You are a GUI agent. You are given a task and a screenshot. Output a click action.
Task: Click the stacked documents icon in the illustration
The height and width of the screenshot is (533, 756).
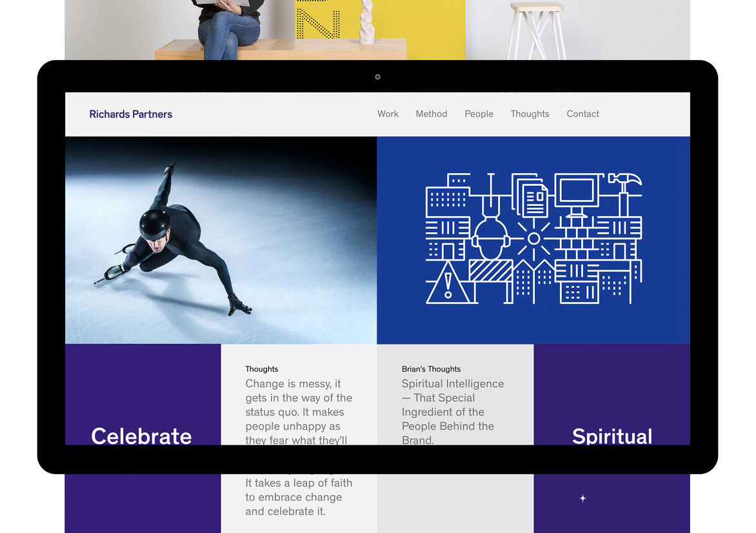tap(531, 196)
